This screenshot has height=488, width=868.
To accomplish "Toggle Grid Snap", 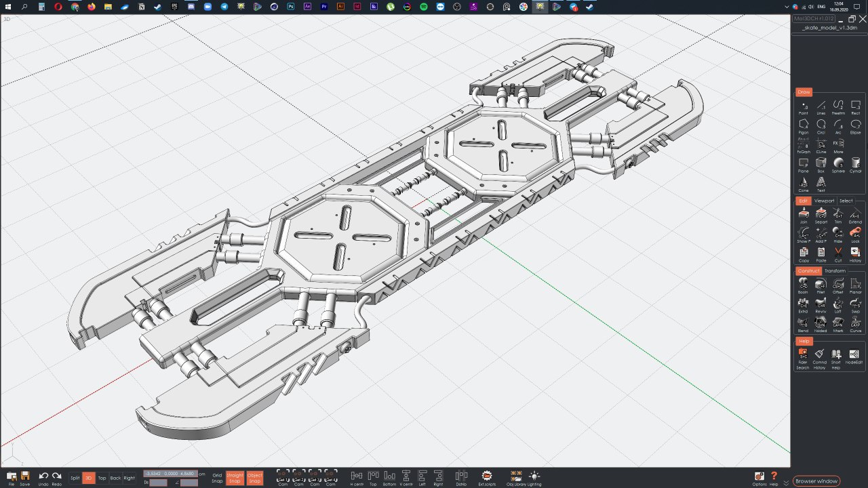I will click(x=217, y=479).
